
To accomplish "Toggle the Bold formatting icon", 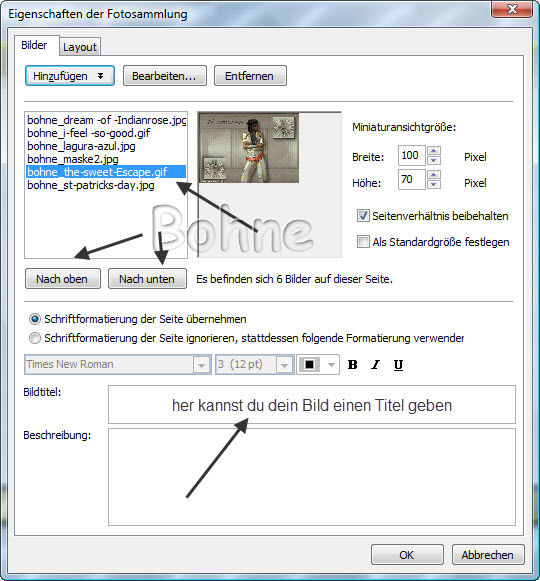I will point(352,365).
